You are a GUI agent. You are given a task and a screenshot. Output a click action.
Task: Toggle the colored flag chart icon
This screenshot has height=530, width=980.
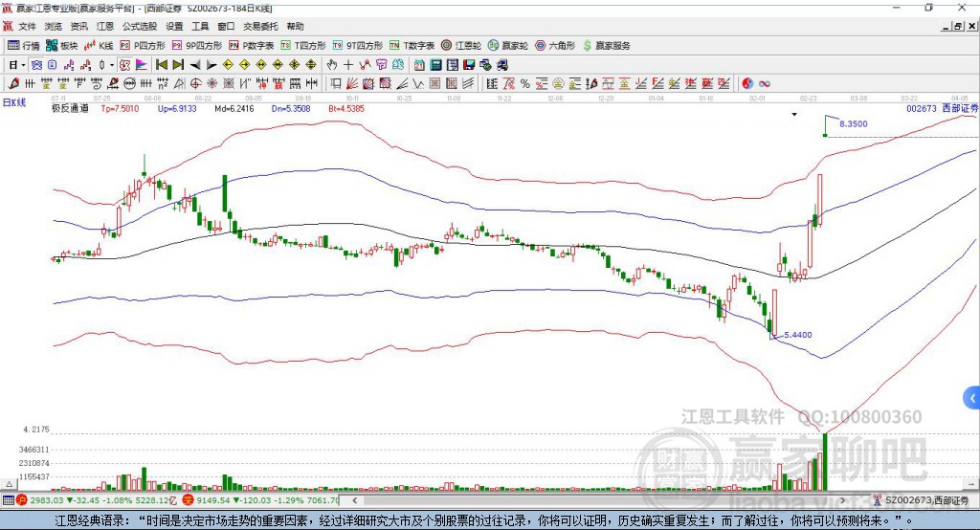[x=142, y=65]
